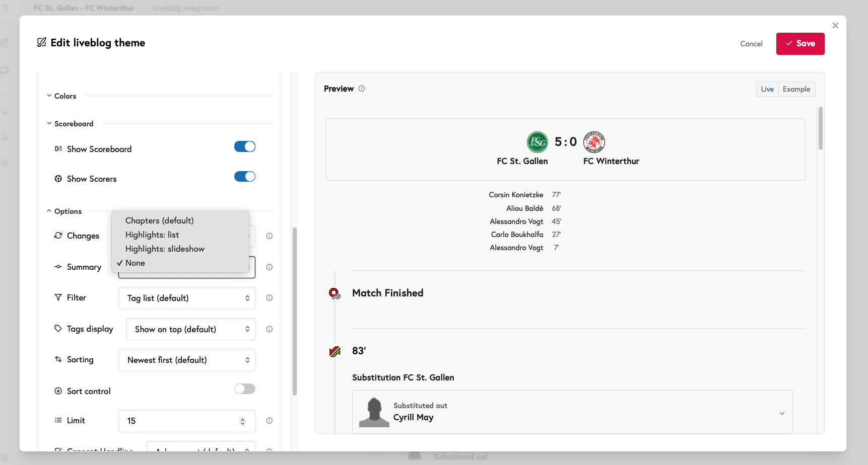This screenshot has width=868, height=465.
Task: Click the Tags display tag icon
Action: pyautogui.click(x=58, y=329)
